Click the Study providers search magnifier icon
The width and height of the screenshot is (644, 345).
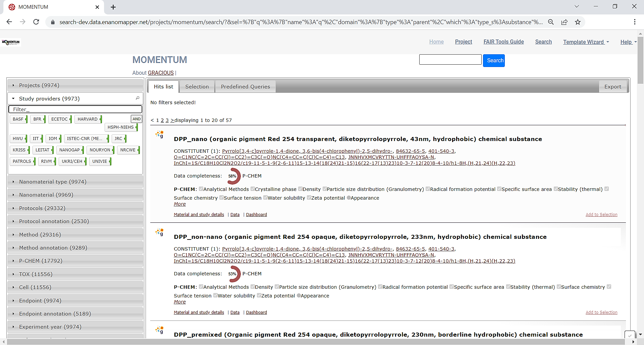(138, 98)
